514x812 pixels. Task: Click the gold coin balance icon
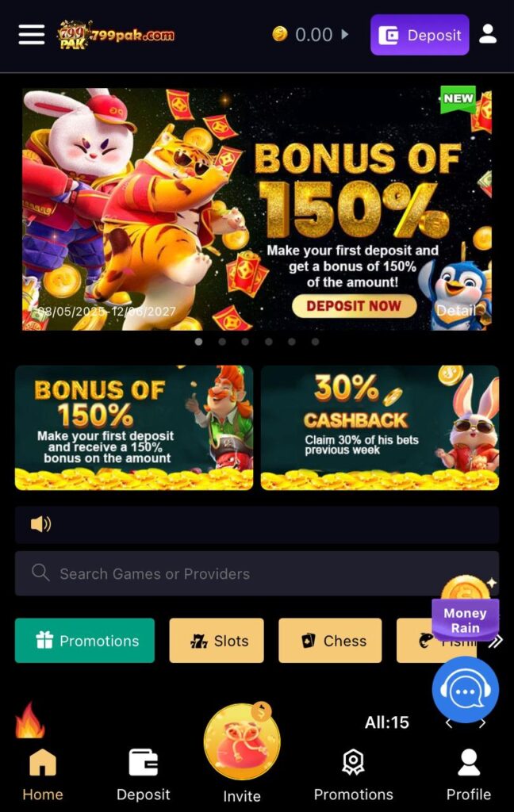[x=280, y=34]
